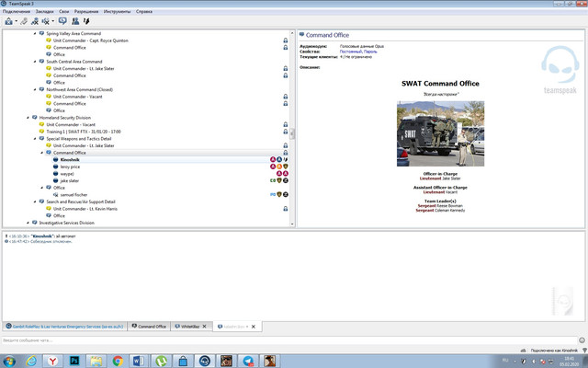Image resolution: width=588 pixels, height=368 pixels.
Task: Click the subscribe all channels toolbar icon
Action: (x=35, y=21)
